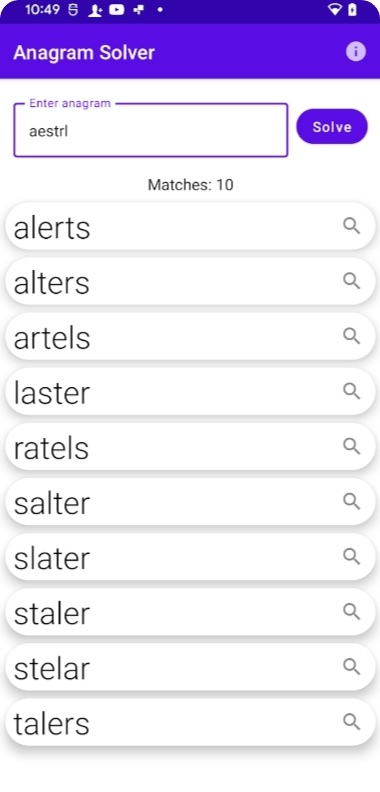The image size is (380, 792).
Task: Click the magnifier icon next to laster
Action: [352, 391]
